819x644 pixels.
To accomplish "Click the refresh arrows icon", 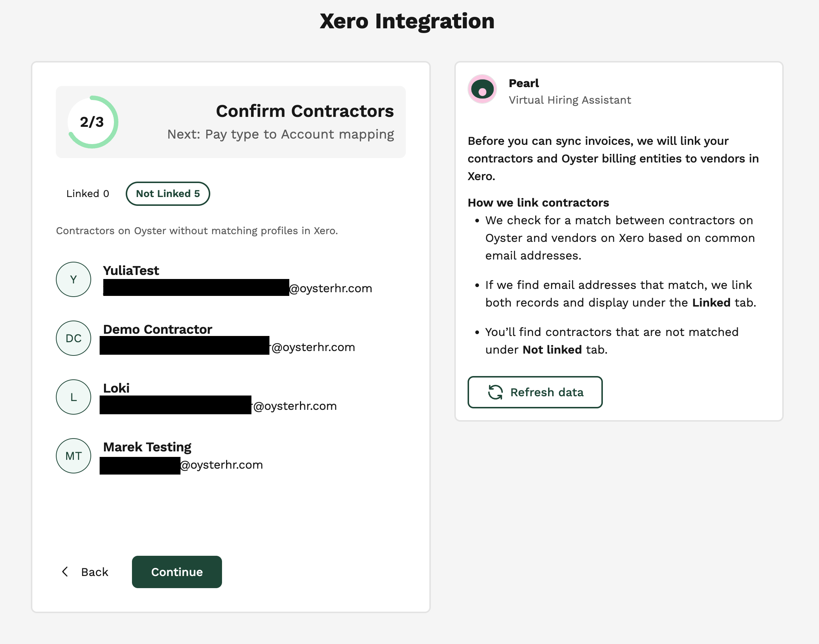I will tap(495, 392).
